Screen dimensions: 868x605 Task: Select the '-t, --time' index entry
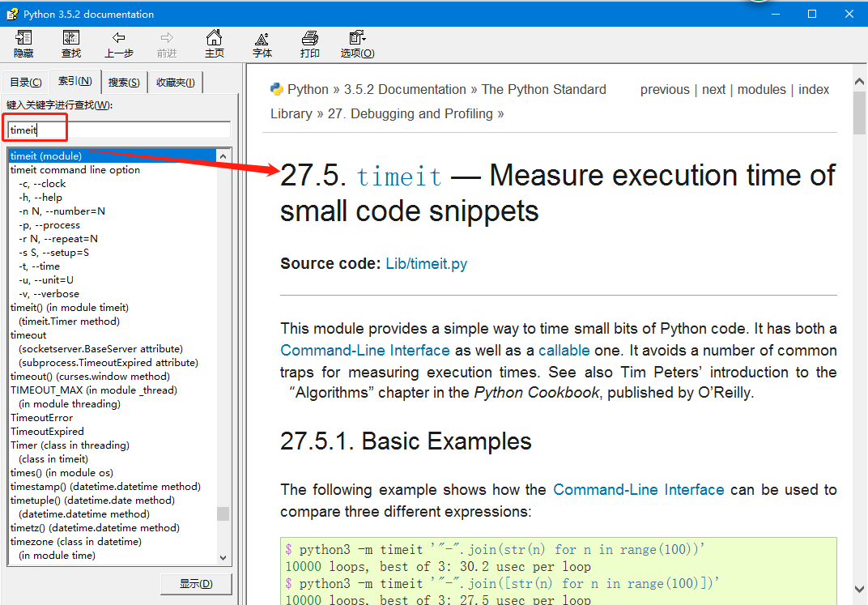pyautogui.click(x=40, y=266)
